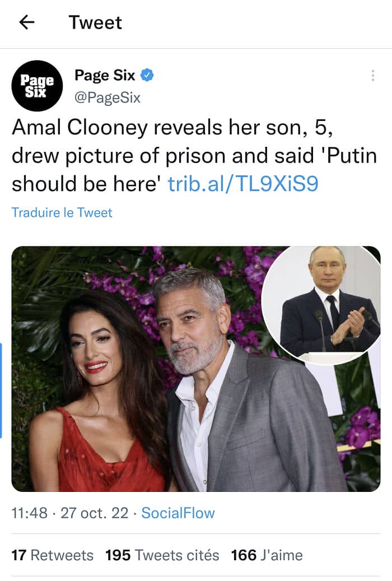
Task: Click the Page Six display name
Action: (105, 76)
